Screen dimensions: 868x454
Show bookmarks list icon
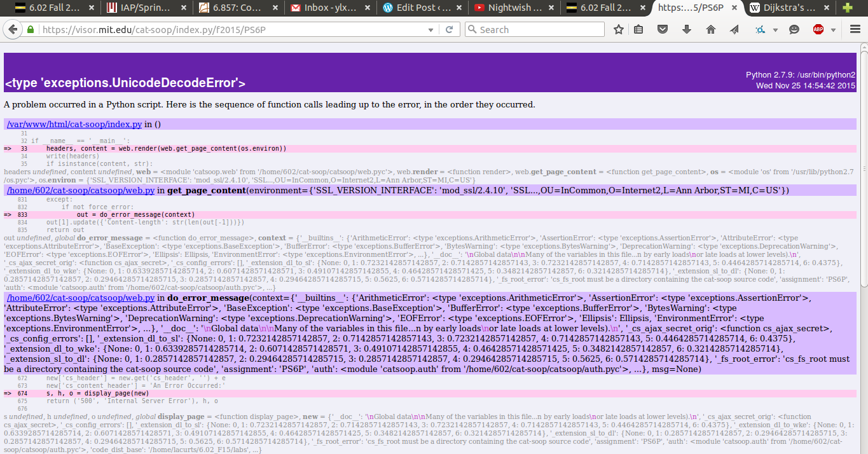639,30
